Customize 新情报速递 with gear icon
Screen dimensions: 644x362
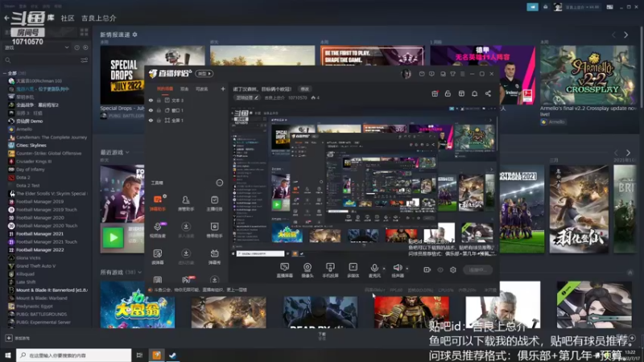134,35
